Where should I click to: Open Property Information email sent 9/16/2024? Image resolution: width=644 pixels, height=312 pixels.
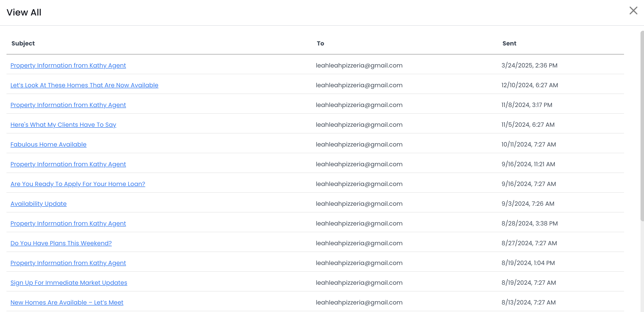tap(68, 164)
